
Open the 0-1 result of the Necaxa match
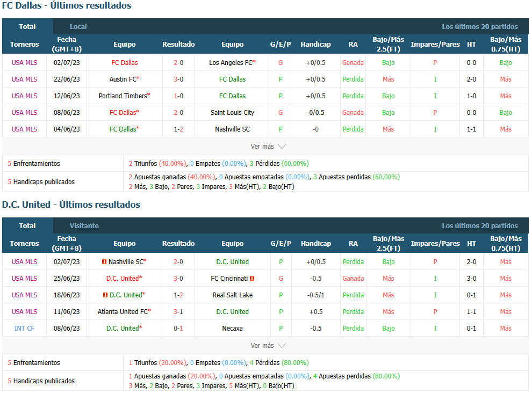tap(178, 329)
